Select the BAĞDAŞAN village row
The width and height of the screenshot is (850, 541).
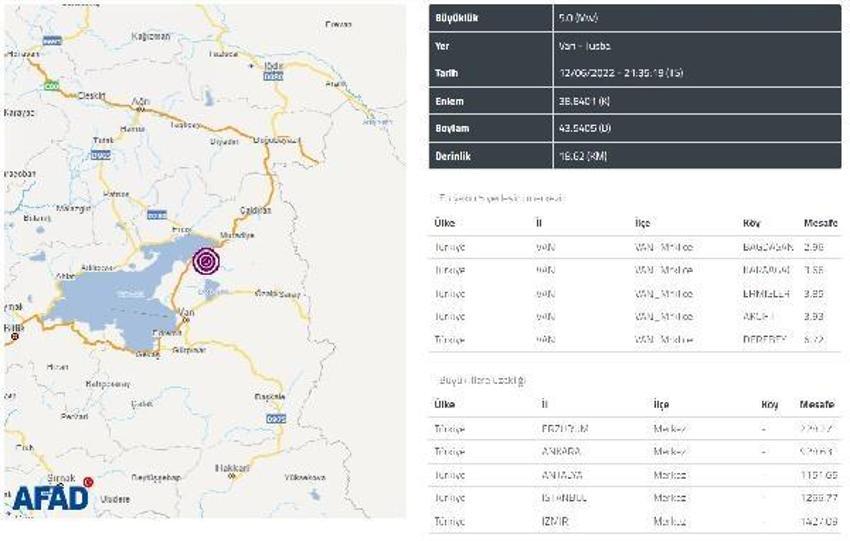pos(635,247)
